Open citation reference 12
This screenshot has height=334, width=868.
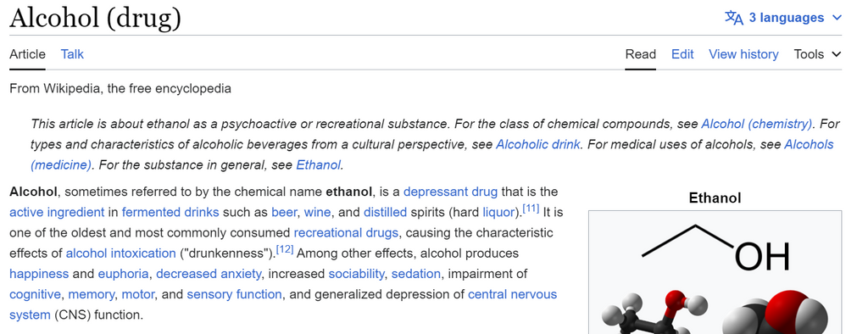tap(285, 250)
